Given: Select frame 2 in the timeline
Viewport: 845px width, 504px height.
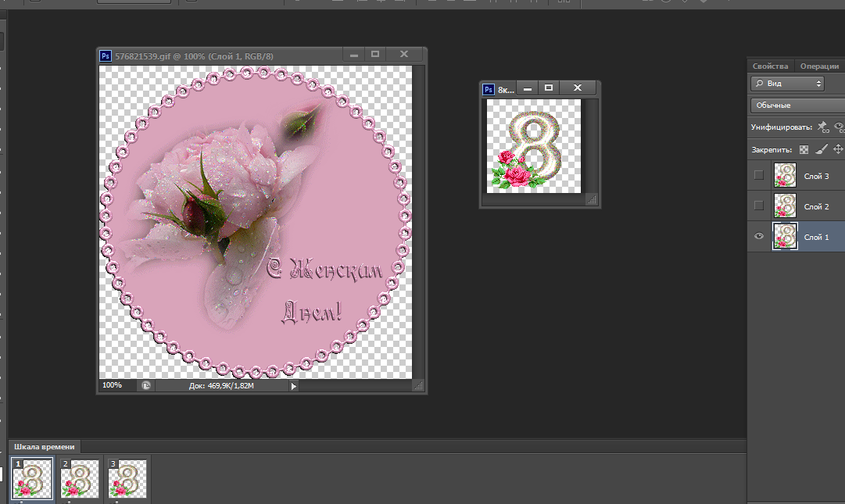Looking at the screenshot, I should click(x=80, y=478).
